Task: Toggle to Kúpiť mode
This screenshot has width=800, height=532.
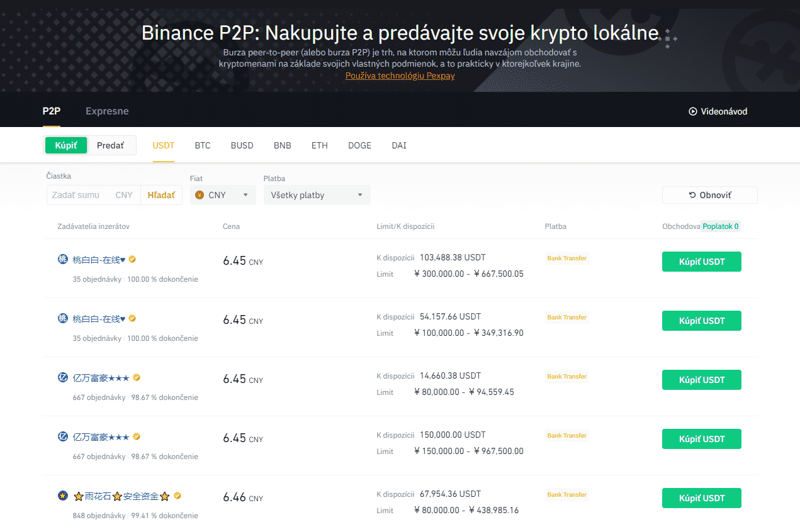Action: pyautogui.click(x=66, y=145)
